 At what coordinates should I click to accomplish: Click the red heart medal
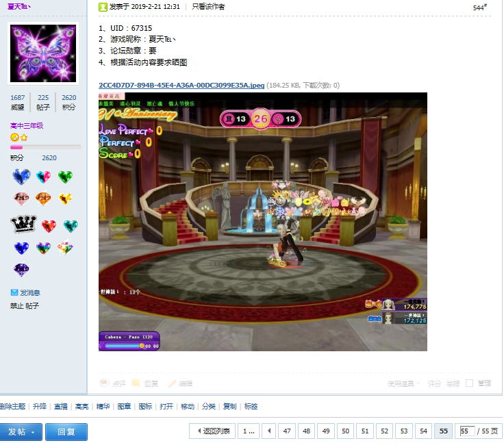pyautogui.click(x=49, y=226)
